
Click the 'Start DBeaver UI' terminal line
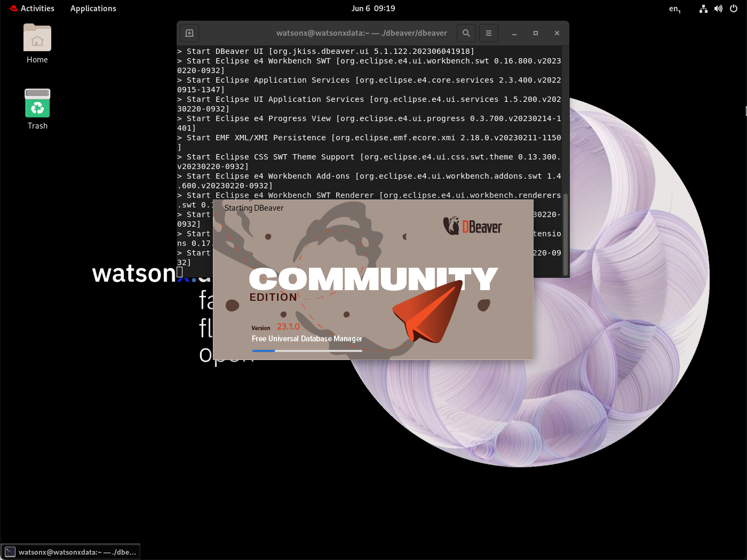pyautogui.click(x=325, y=51)
